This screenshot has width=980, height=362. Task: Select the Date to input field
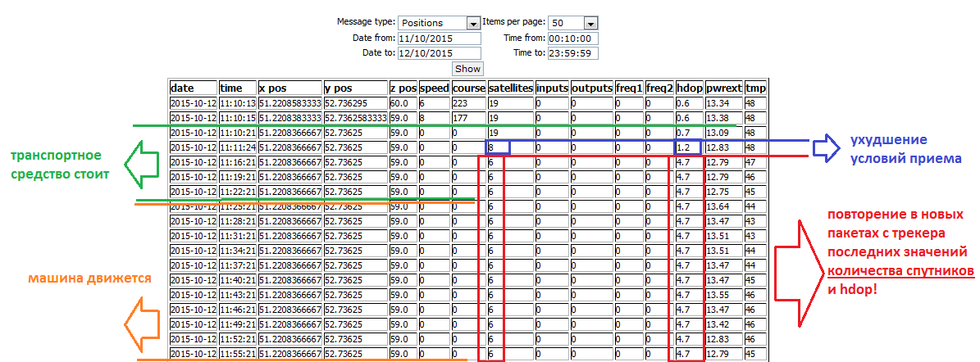point(439,53)
